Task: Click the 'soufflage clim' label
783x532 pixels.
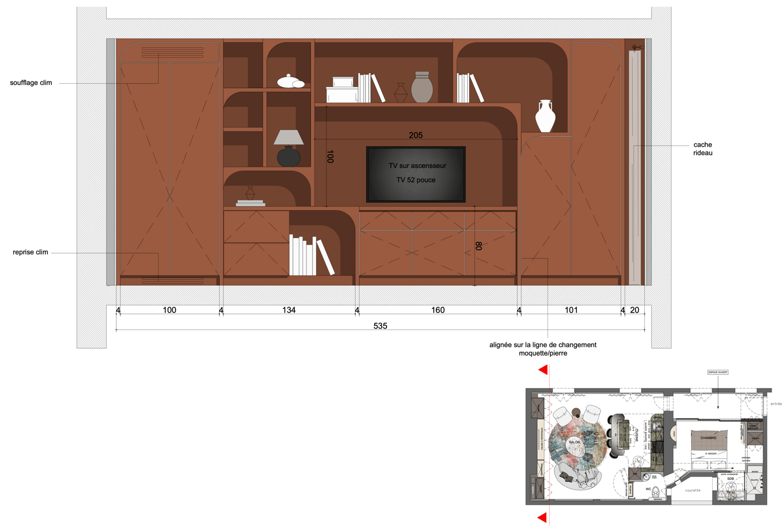Action: point(31,83)
